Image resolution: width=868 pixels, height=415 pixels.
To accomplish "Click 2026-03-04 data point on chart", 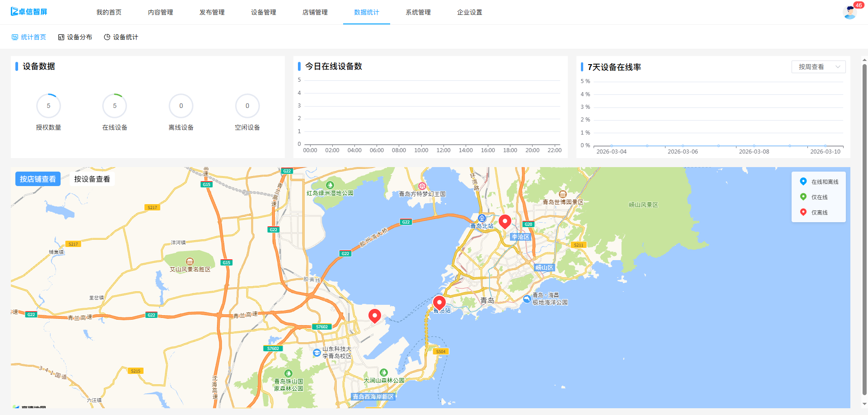I will [612, 146].
